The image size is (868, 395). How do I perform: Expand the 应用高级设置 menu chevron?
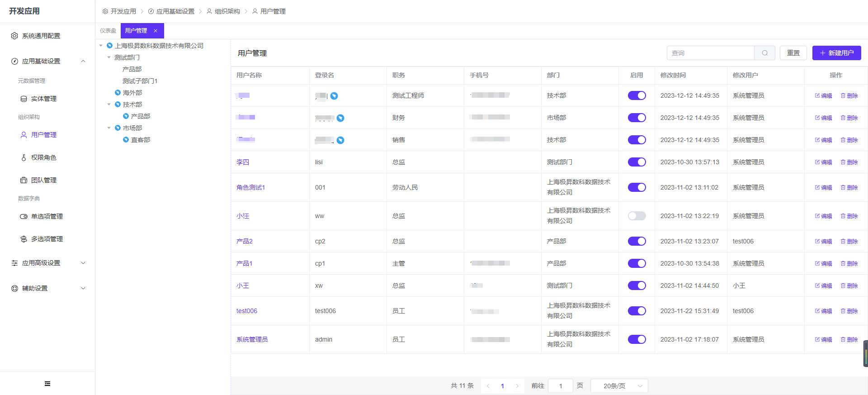coord(83,263)
